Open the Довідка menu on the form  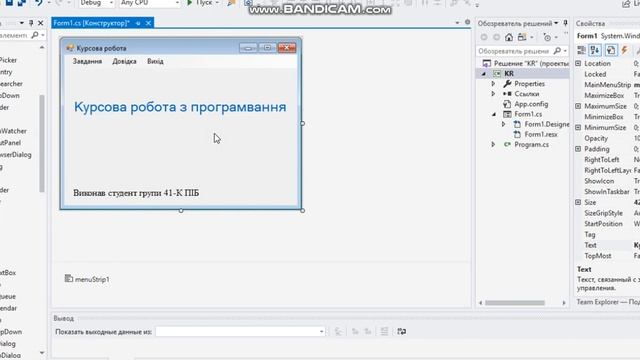(124, 61)
